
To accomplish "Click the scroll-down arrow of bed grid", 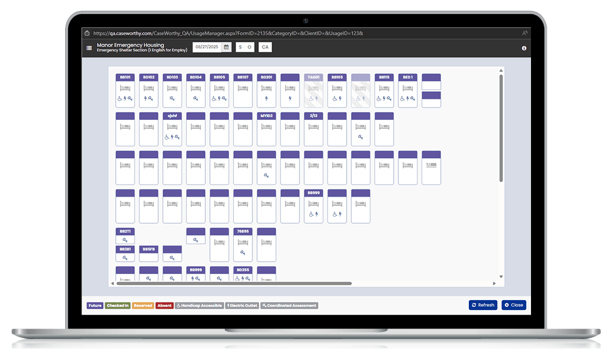I will [x=501, y=277].
